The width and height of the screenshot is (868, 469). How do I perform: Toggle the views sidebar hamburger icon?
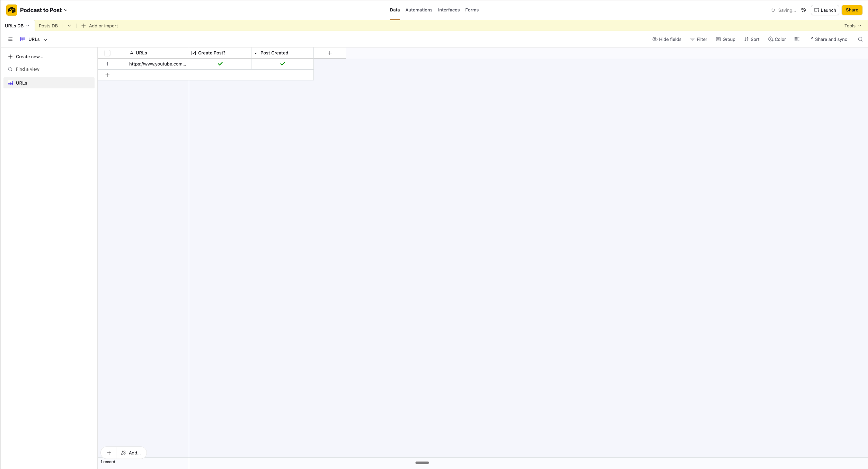pyautogui.click(x=10, y=39)
